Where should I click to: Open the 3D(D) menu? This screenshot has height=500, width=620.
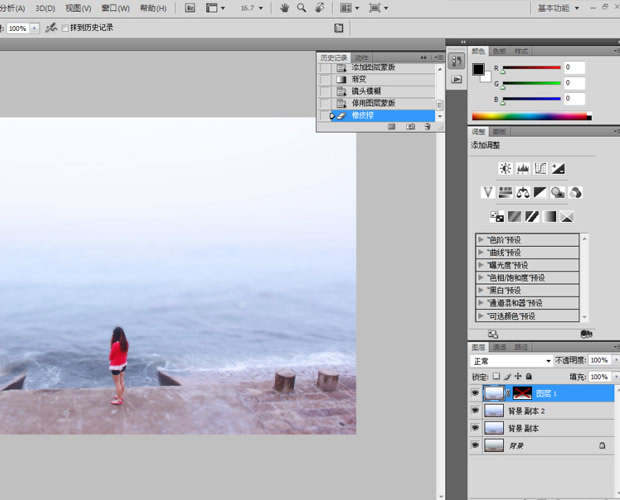click(x=45, y=8)
